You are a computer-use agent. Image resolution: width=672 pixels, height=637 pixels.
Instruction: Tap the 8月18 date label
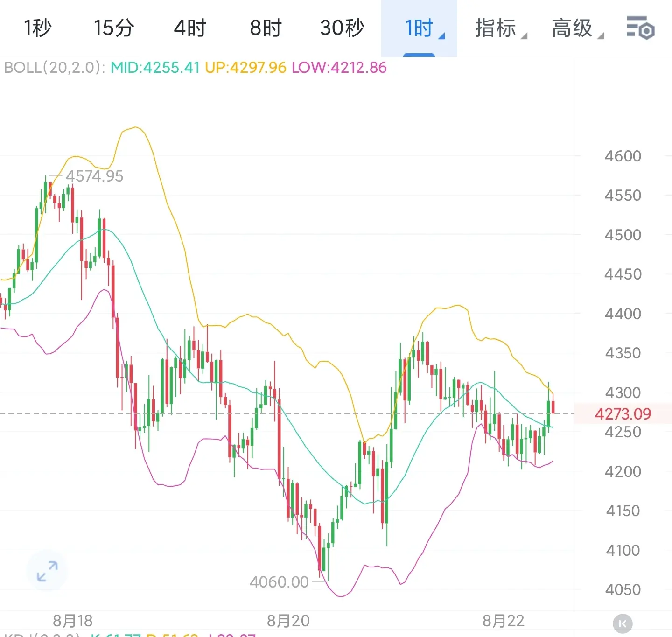click(x=73, y=621)
